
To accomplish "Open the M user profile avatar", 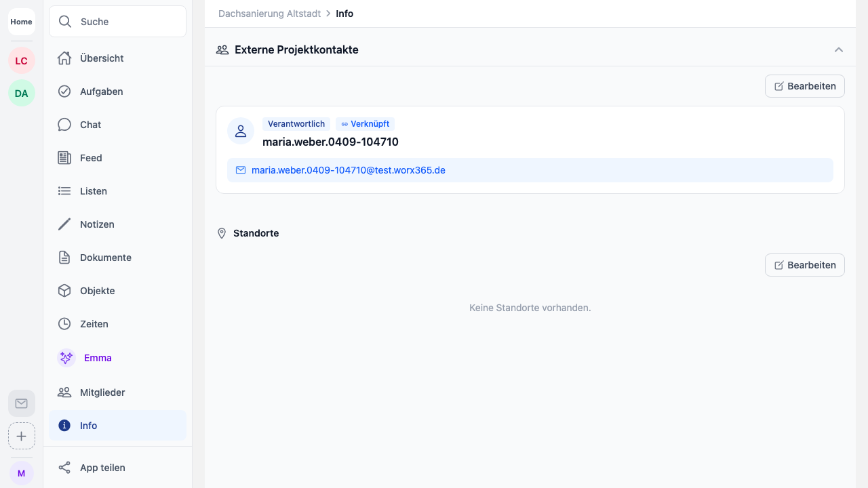I will (x=22, y=473).
